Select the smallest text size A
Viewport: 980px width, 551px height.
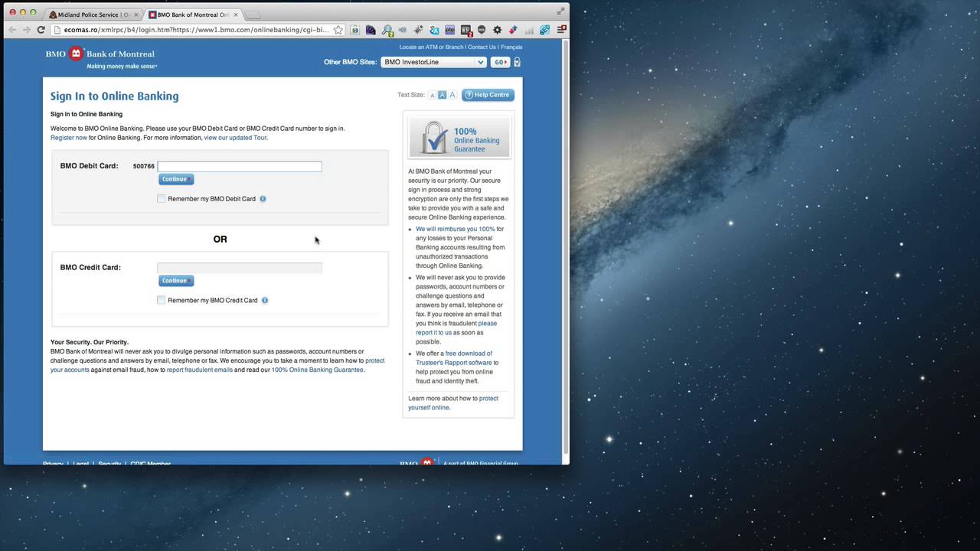[433, 96]
